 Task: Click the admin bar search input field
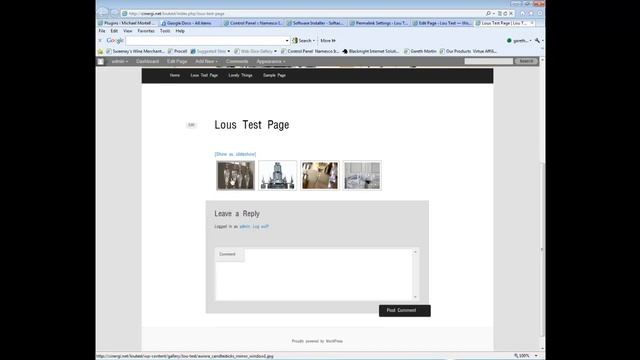(489, 61)
